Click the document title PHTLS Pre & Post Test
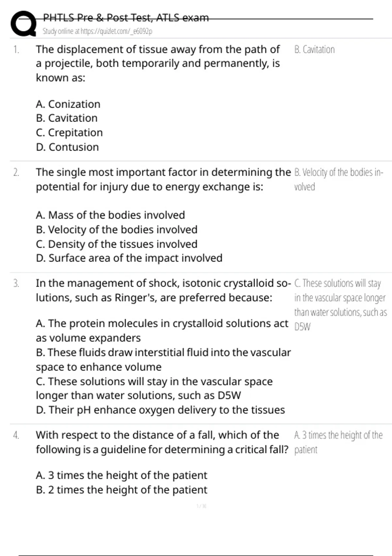The width and height of the screenshot is (392, 556). point(126,17)
